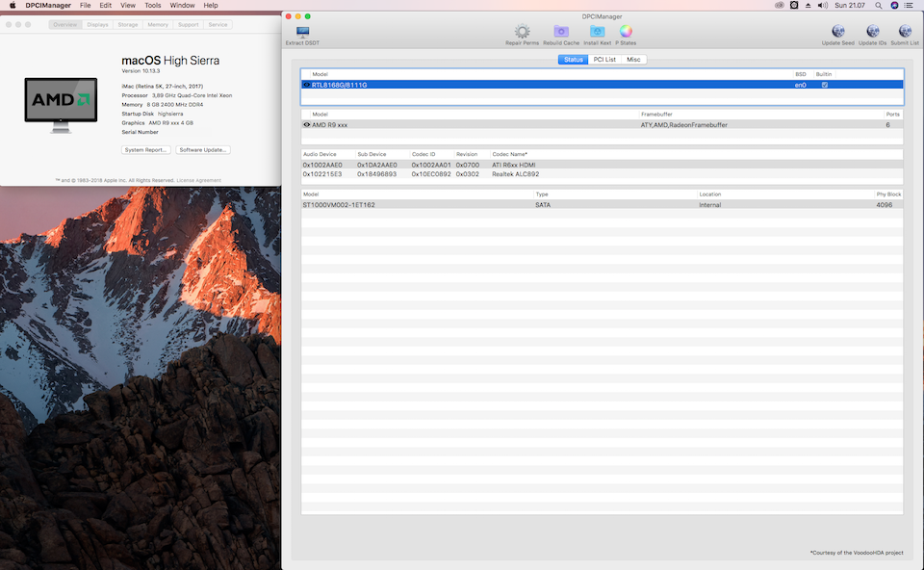Toggle the Builtin checkbox for RTL8168G/8111G
This screenshot has height=570, width=924.
tap(824, 85)
